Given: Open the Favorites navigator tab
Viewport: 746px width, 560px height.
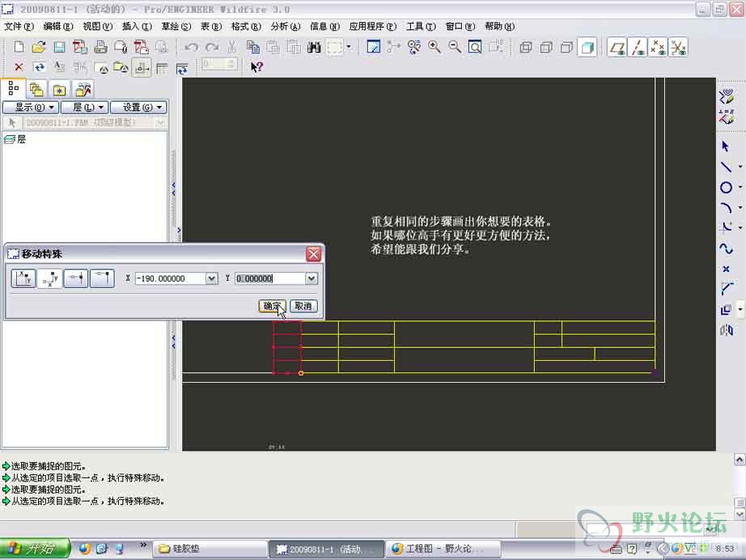Looking at the screenshot, I should [x=60, y=90].
